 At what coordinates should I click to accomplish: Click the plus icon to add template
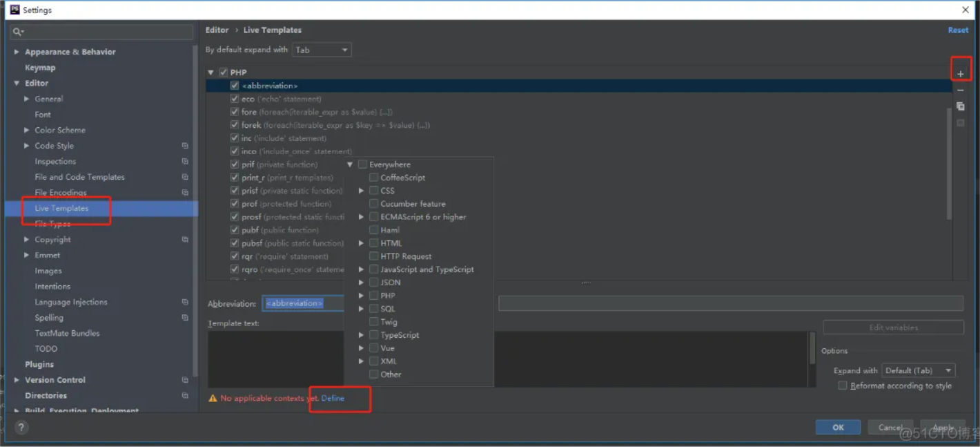pyautogui.click(x=960, y=74)
